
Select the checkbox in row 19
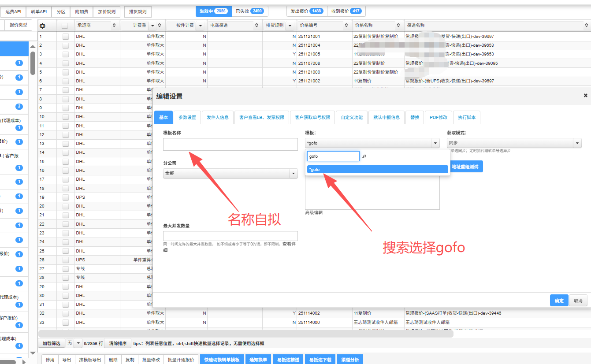[x=65, y=197]
